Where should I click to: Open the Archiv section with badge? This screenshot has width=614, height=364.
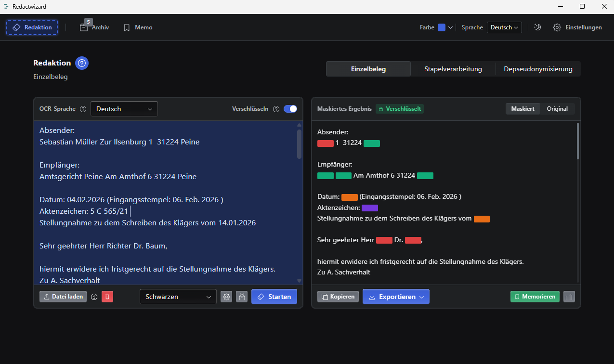tap(94, 27)
